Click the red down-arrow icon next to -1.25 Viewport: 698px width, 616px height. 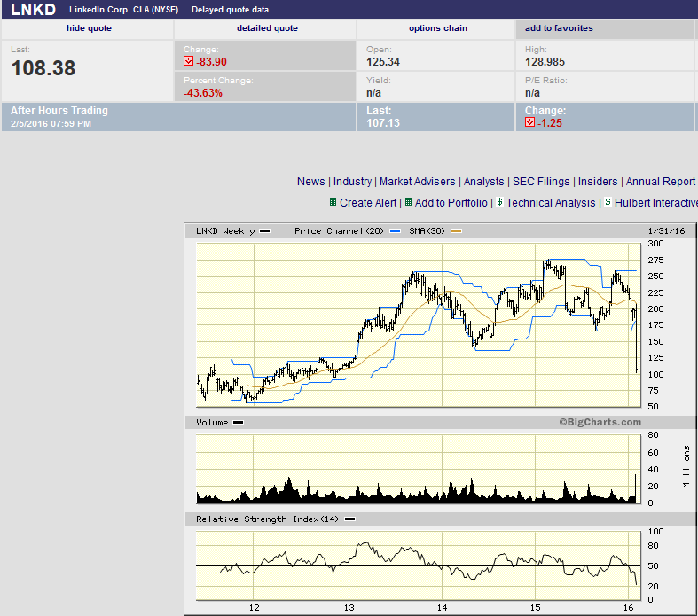click(x=529, y=122)
